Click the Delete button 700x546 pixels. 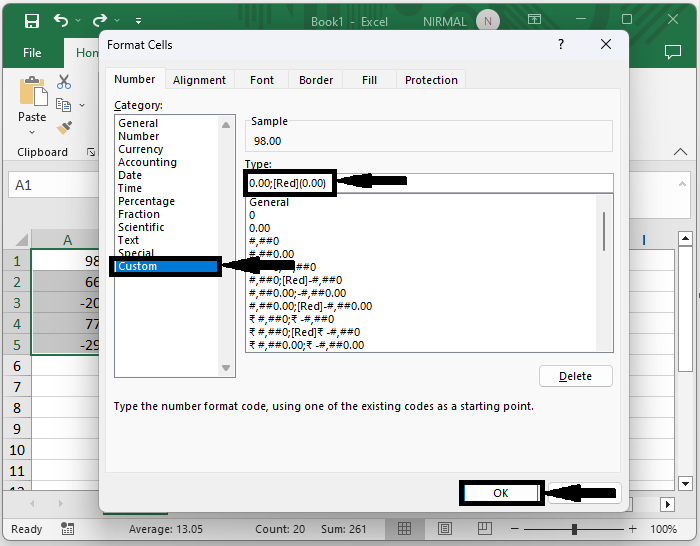click(575, 376)
